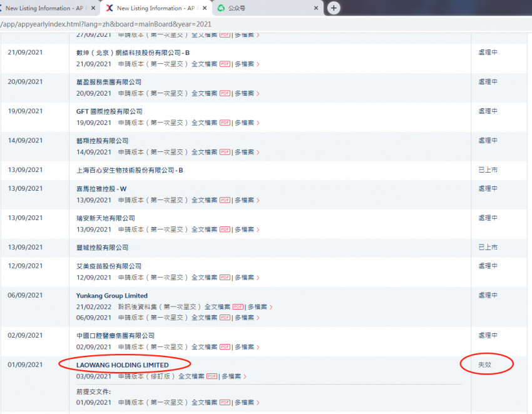Expand 多檔案 for LAOWANG 前提交文件 entry
The image size is (532, 414).
(x=245, y=402)
